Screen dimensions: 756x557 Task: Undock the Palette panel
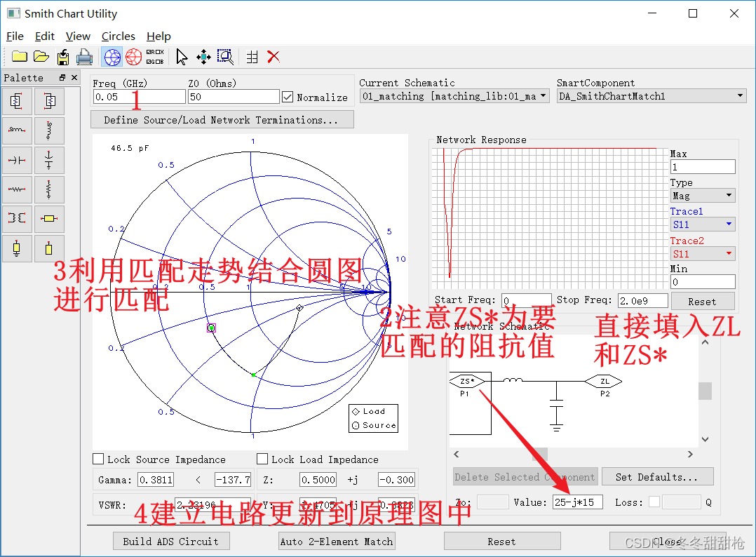[62, 78]
